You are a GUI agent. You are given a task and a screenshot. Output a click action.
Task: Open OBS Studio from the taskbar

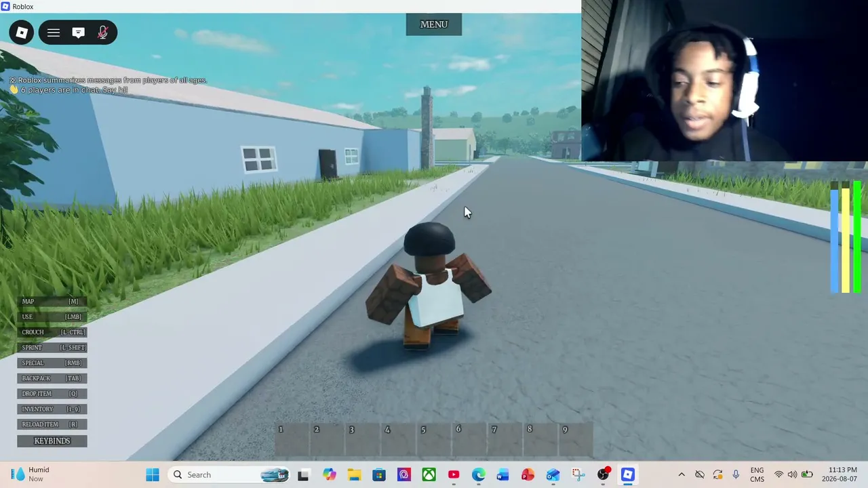click(x=603, y=474)
